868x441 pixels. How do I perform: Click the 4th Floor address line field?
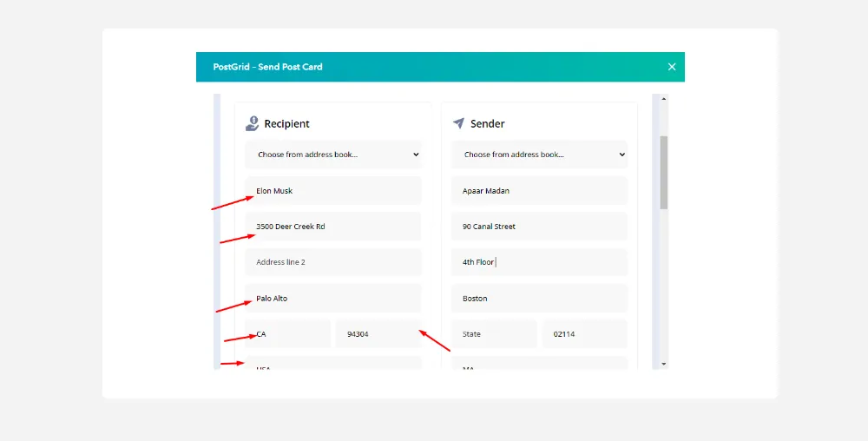point(539,262)
